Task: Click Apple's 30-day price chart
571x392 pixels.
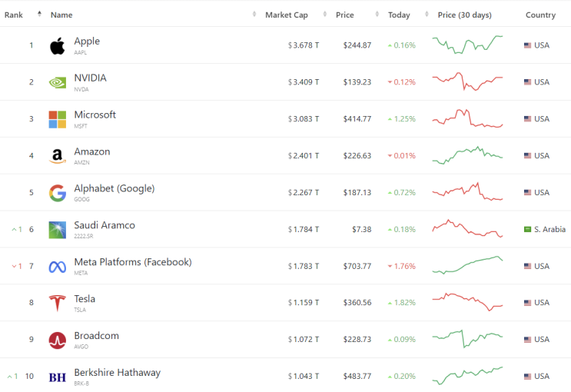Action: point(467,45)
